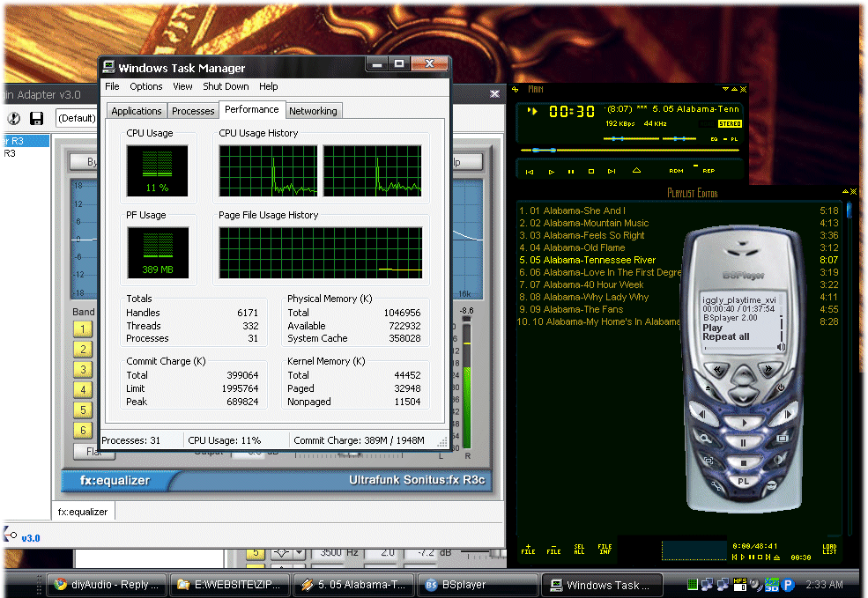Viewport: 868px width, 598px height.
Task: Click BSplayer aspect ratio screen icon
Action: pyautogui.click(x=783, y=438)
